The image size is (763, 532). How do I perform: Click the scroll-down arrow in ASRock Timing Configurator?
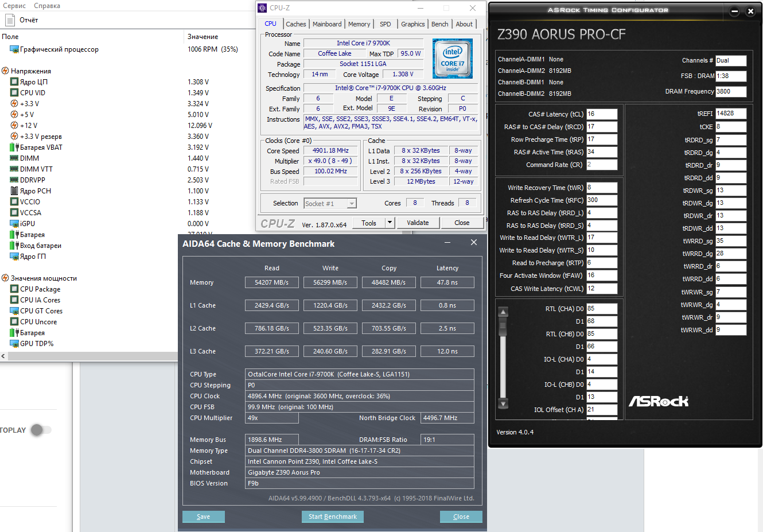click(503, 403)
